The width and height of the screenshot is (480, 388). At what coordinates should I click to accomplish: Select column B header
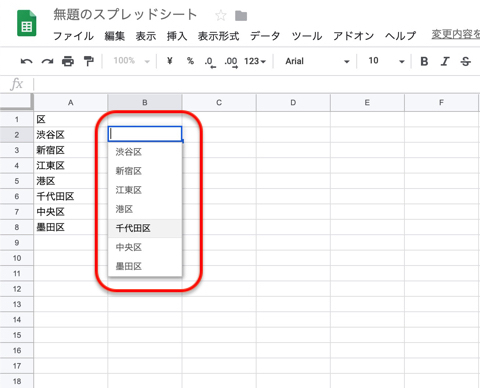[x=145, y=103]
